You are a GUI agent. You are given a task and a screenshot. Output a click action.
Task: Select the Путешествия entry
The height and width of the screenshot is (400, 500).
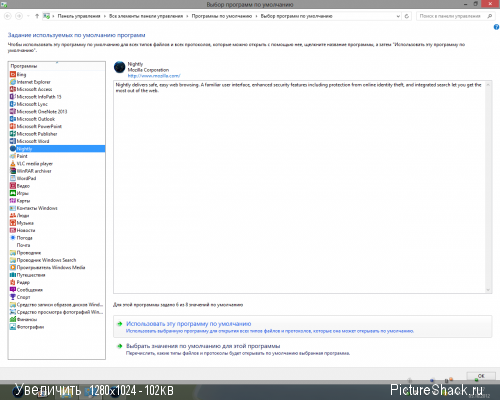point(28,275)
